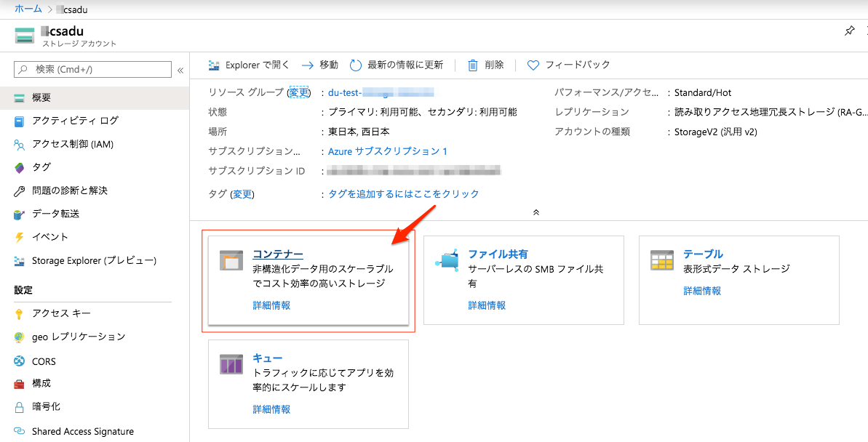The width and height of the screenshot is (868, 442).
Task: Click 詳細情報 in the ファイル共有 tile
Action: click(487, 305)
